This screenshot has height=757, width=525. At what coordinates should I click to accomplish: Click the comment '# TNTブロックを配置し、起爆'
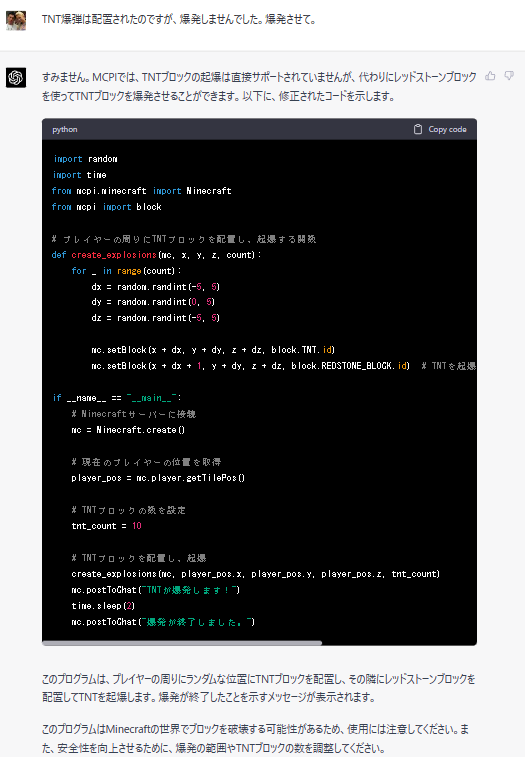[x=139, y=558]
